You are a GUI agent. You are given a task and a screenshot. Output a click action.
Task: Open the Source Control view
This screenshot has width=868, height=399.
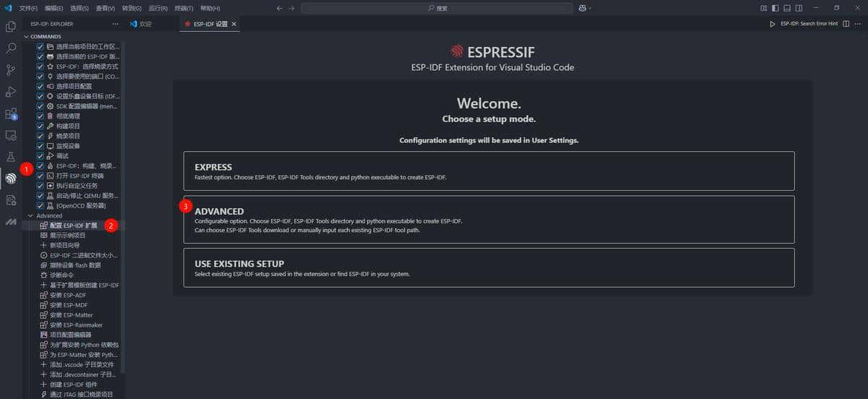(11, 70)
